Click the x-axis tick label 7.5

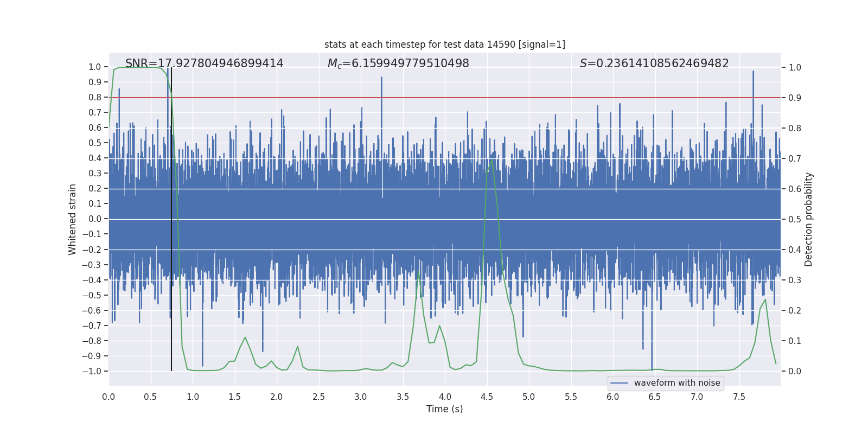[x=739, y=397]
